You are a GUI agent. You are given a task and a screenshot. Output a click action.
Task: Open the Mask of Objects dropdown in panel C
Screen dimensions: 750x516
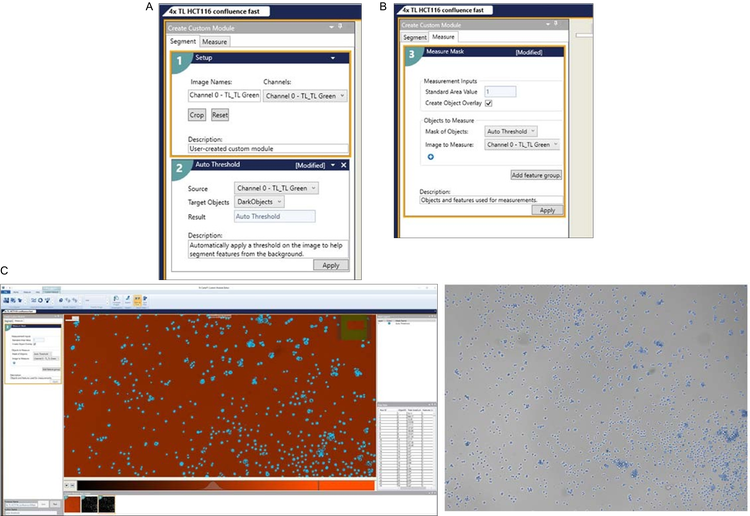click(x=42, y=354)
